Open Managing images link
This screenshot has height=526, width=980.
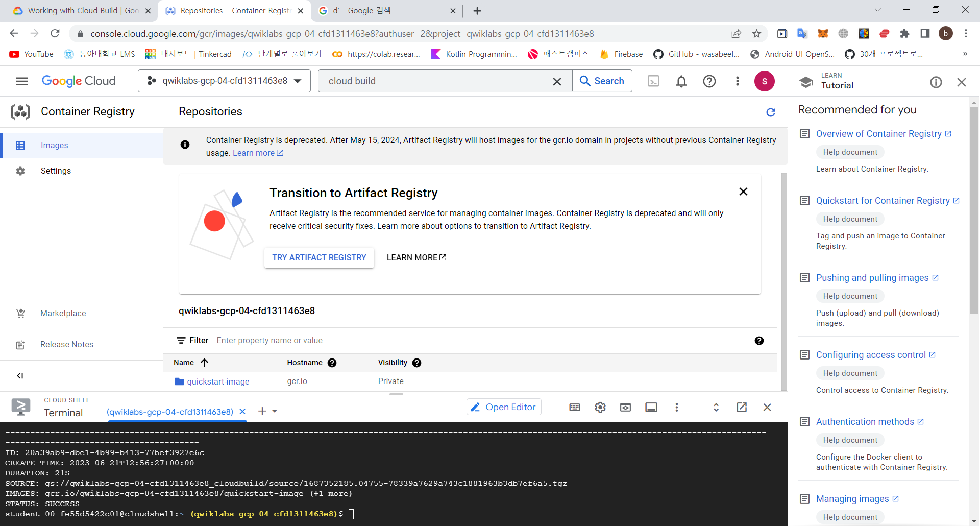point(857,499)
